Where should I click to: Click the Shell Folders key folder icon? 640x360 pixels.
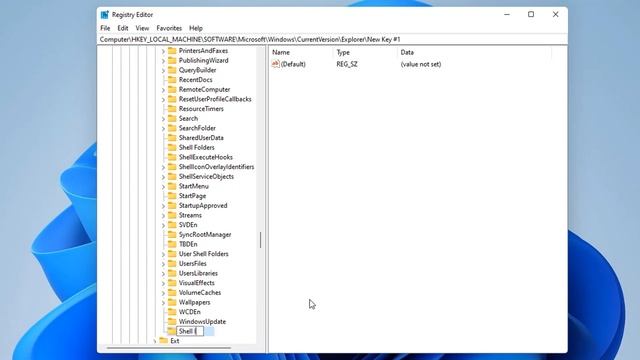pos(172,147)
